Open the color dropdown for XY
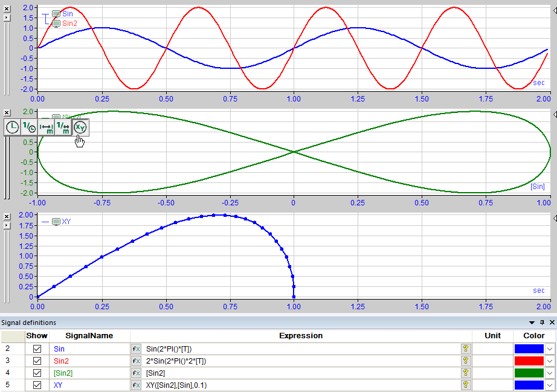Screen dimensions: 557x392 (x=550, y=385)
